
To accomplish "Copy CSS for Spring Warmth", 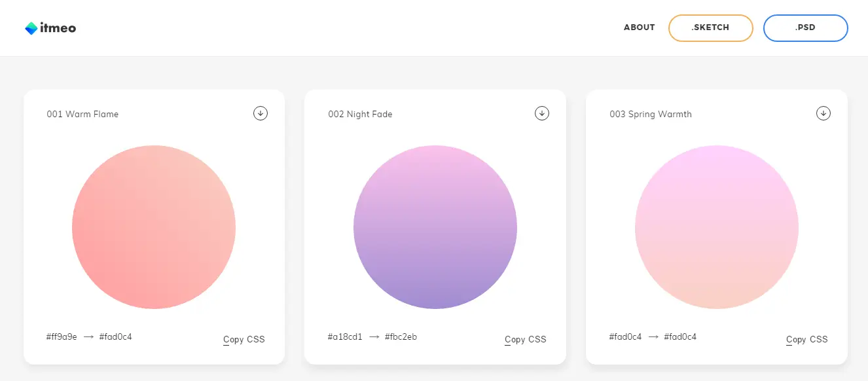I will (x=807, y=339).
